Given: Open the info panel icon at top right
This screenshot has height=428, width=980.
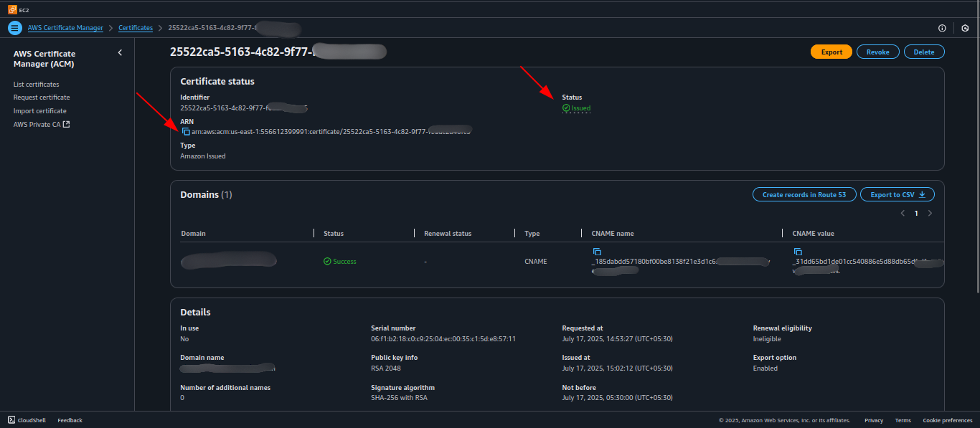Looking at the screenshot, I should pos(942,28).
